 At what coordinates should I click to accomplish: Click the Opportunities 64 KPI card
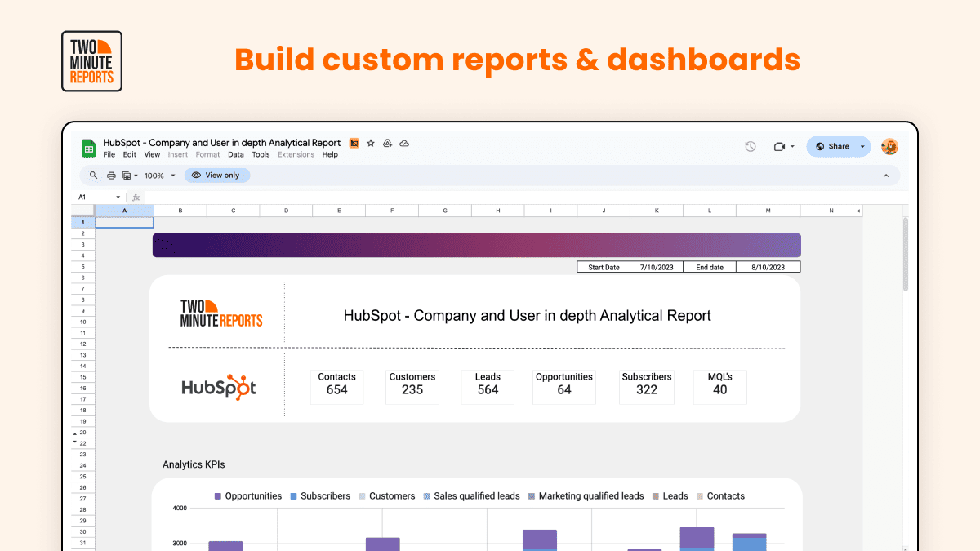coord(564,387)
